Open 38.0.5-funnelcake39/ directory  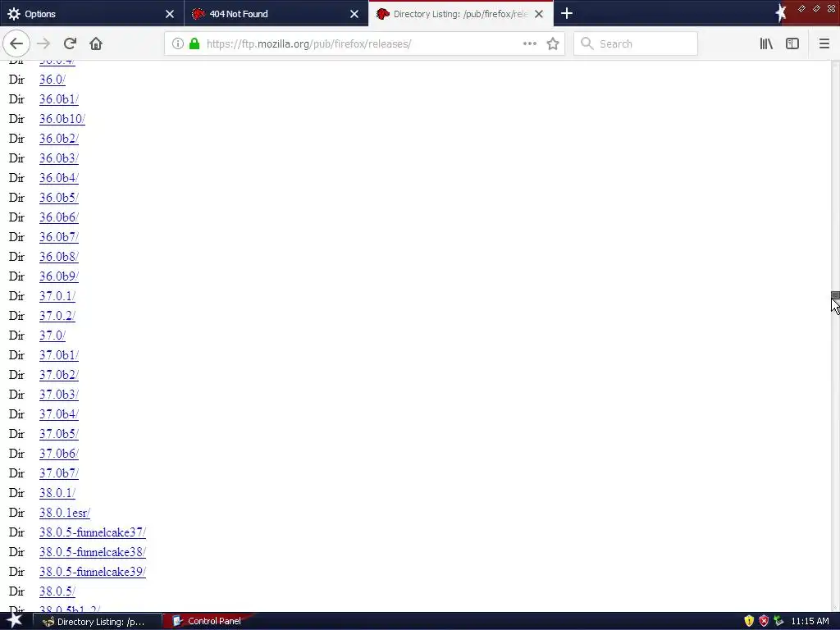click(93, 572)
